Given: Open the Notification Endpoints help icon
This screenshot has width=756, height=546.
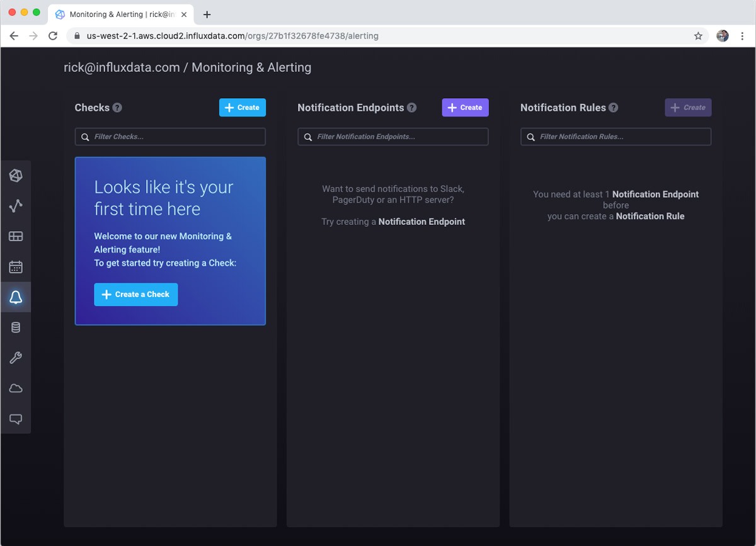Looking at the screenshot, I should 412,108.
